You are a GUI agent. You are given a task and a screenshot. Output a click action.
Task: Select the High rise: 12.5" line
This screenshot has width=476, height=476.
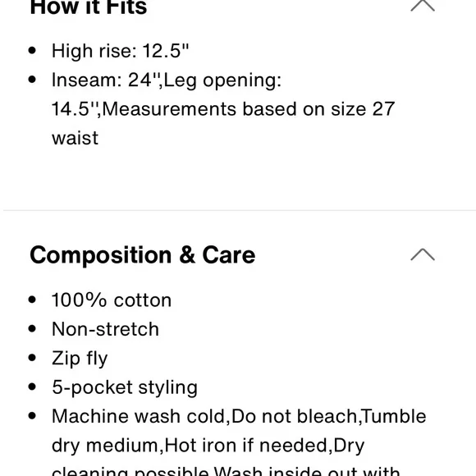click(x=120, y=50)
